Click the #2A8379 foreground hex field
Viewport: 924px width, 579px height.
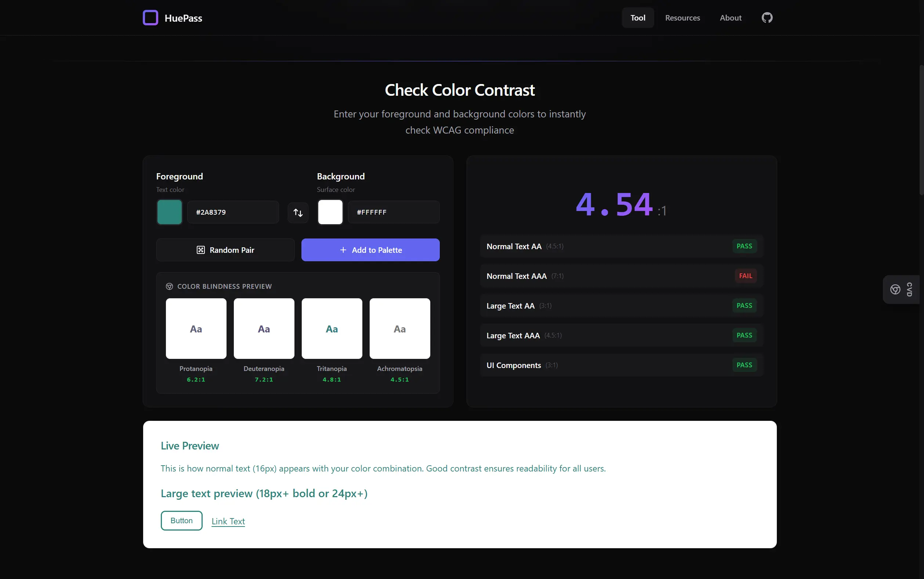(x=232, y=212)
